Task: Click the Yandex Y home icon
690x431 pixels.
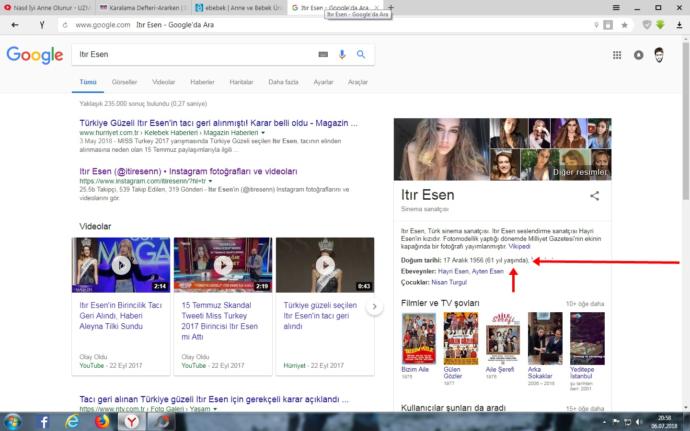Action: tap(42, 25)
